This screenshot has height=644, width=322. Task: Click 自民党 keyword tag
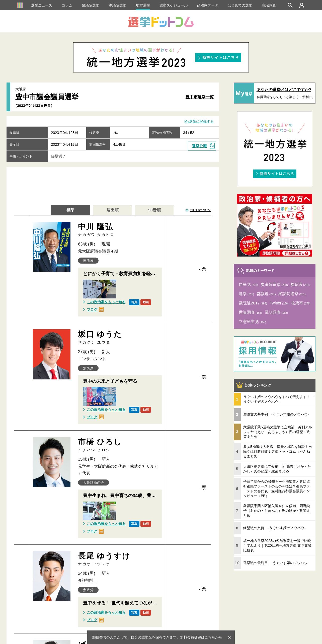(248, 285)
